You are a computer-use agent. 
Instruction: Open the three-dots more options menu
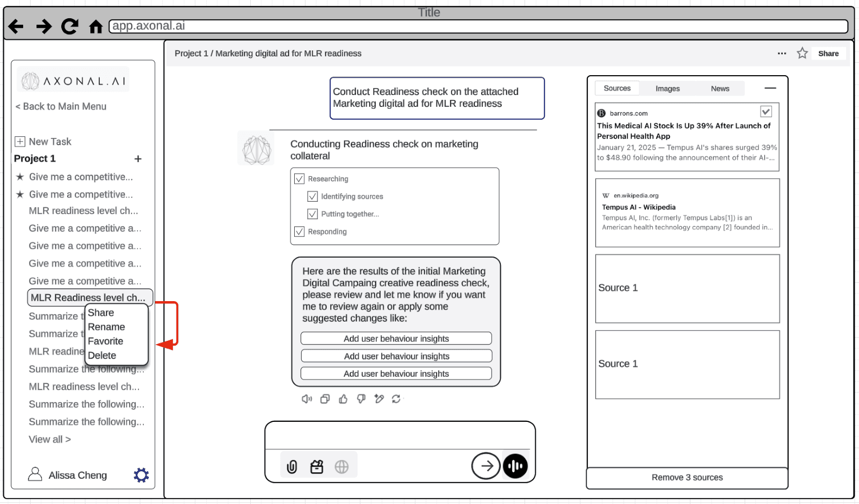pyautogui.click(x=782, y=53)
